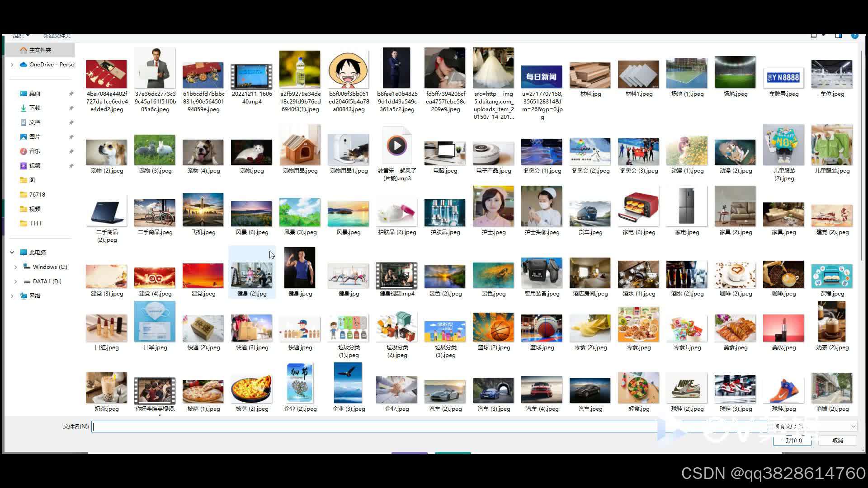Open the Documents (文档) folder

[x=35, y=122]
